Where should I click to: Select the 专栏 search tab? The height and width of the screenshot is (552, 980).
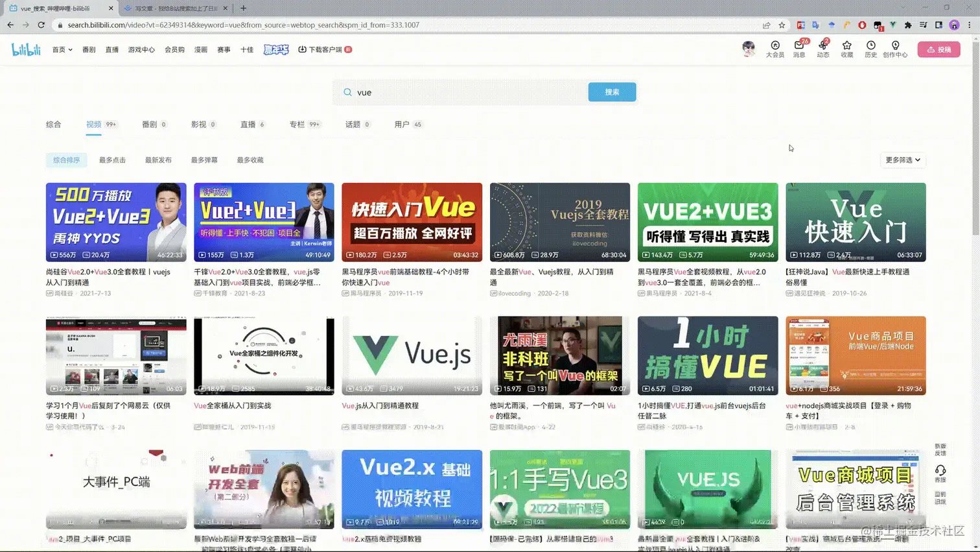[x=305, y=125]
